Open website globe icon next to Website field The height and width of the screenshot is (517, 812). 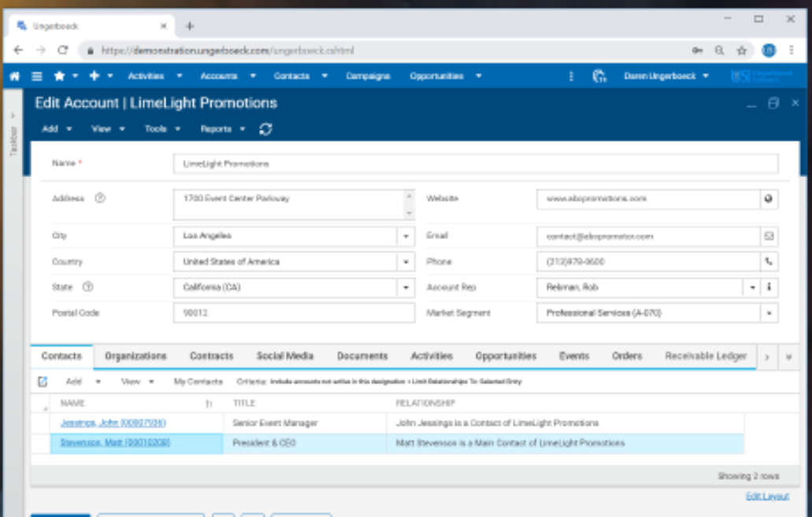pyautogui.click(x=769, y=199)
